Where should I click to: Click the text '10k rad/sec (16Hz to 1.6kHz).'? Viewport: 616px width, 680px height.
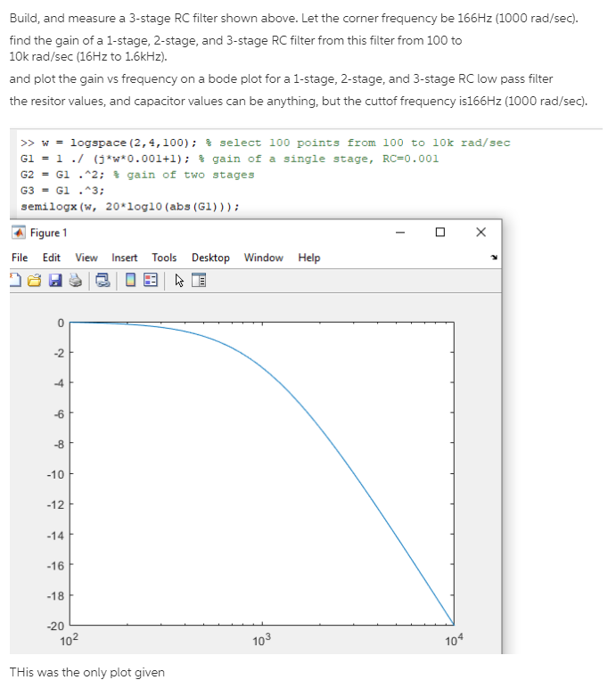pyautogui.click(x=88, y=56)
